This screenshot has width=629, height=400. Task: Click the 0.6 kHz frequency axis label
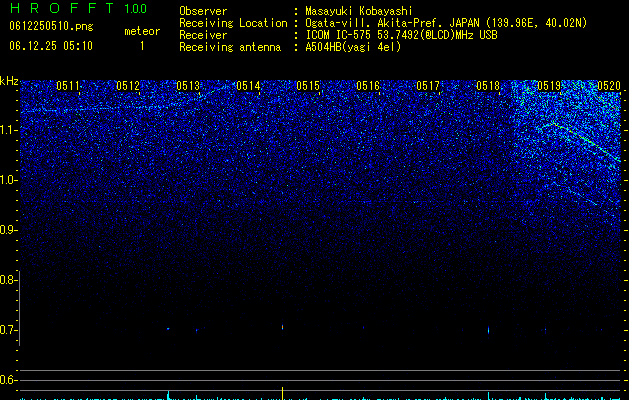[x=8, y=380]
